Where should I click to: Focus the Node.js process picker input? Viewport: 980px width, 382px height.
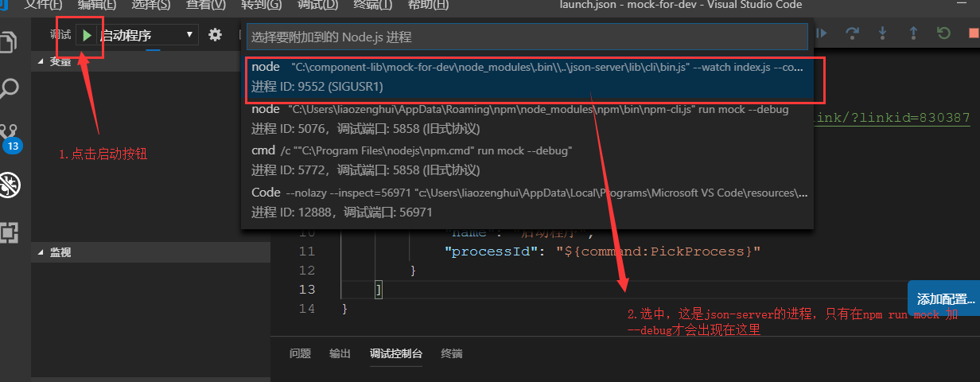[527, 37]
